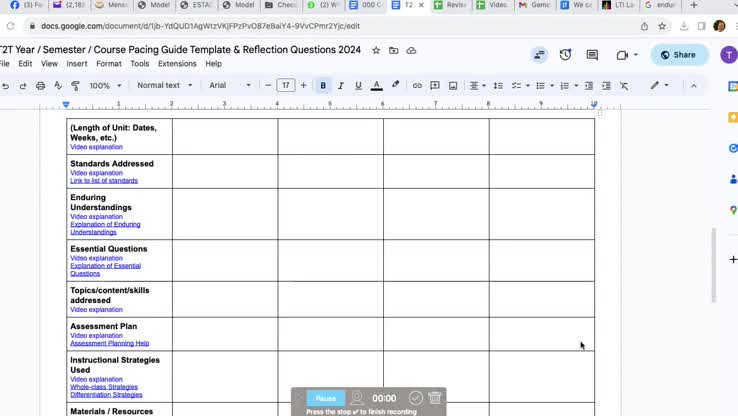Open the editing mode pencil dropdown
This screenshot has height=416, width=738.
[659, 85]
